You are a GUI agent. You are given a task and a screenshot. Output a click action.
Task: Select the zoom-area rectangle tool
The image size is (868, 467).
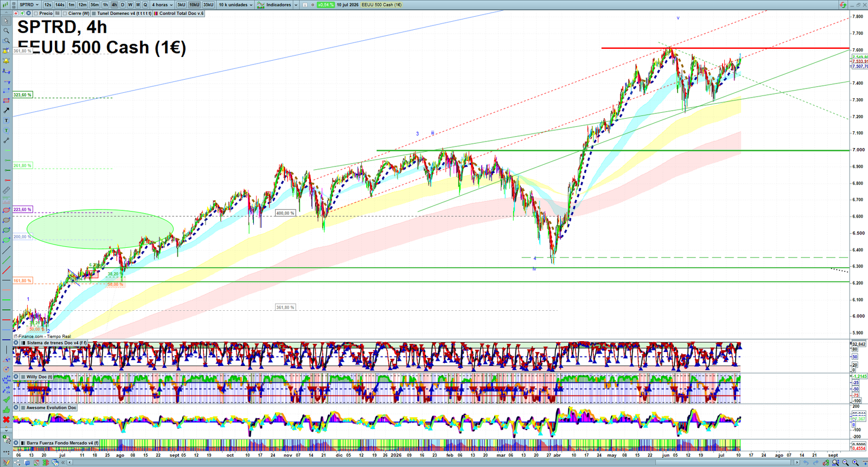pos(6,40)
